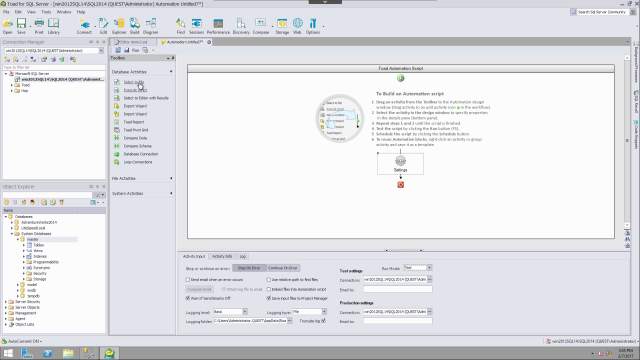This screenshot has width=640, height=360.
Task: Open the Web tool
Action: [298, 26]
